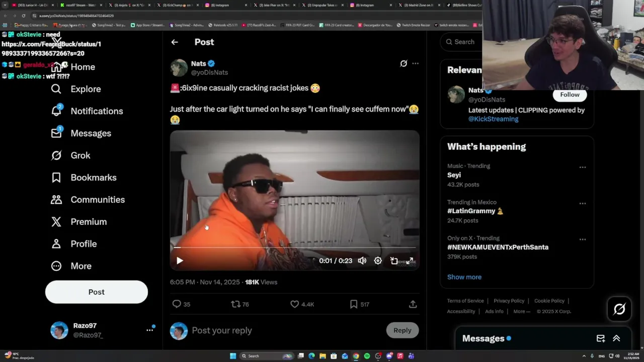
Task: Like the post with 4.4K likes
Action: (x=295, y=304)
